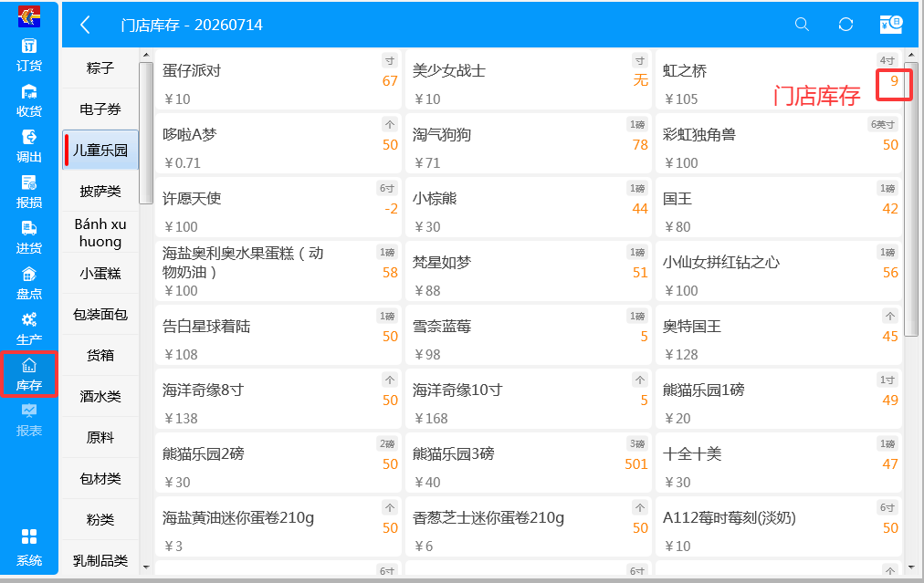Open the 小仙女拼红钻之心 product card

(x=779, y=272)
